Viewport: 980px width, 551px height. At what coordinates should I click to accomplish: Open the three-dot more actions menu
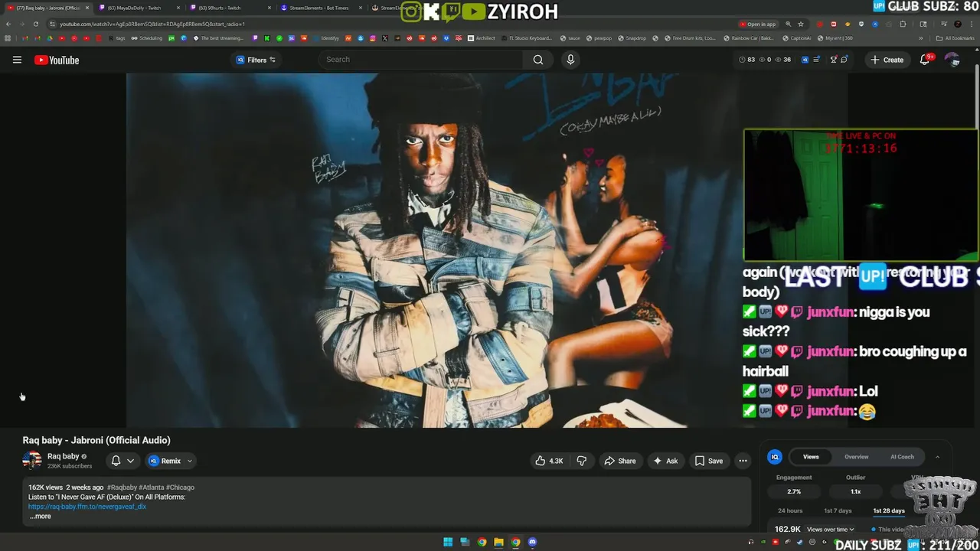click(x=743, y=461)
